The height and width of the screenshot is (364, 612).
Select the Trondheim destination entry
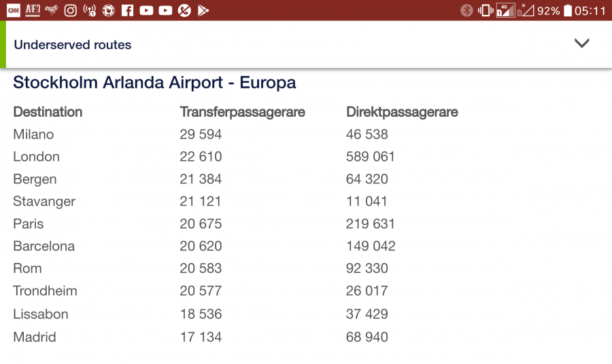[45, 291]
